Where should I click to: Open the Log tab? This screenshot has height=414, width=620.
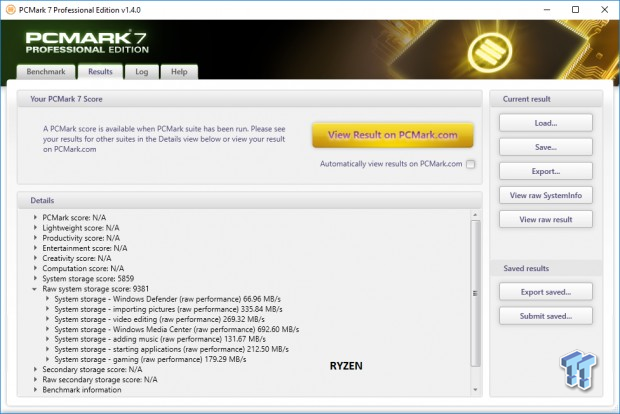(x=142, y=72)
